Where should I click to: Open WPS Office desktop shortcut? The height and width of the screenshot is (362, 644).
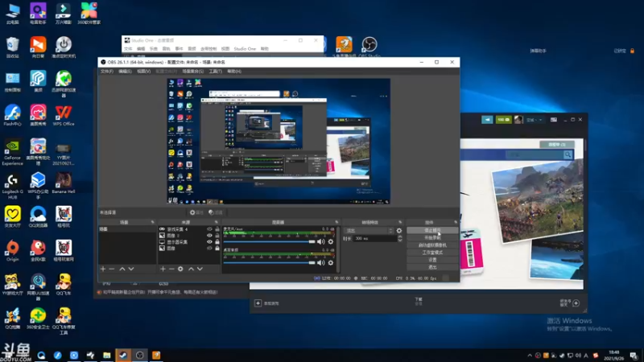(64, 115)
